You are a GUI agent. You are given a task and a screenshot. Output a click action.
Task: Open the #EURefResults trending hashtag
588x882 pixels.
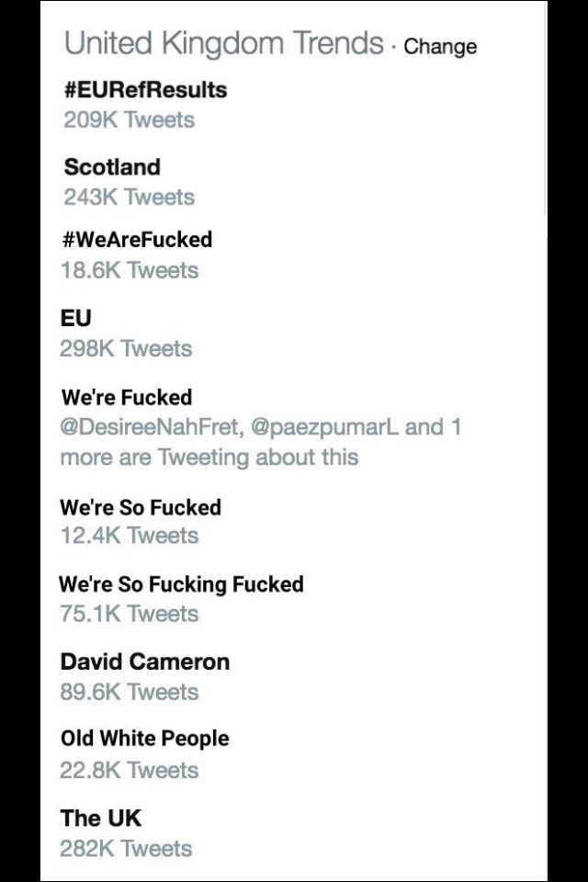[x=145, y=90]
